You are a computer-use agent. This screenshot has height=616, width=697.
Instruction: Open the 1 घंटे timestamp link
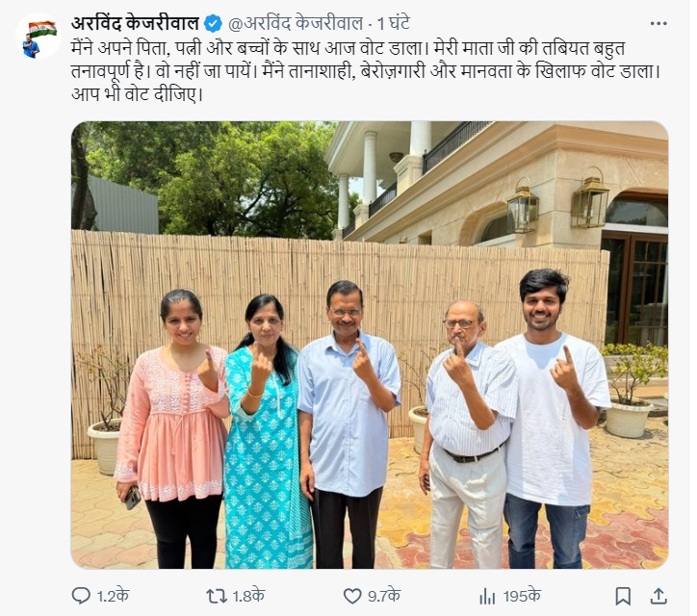tap(394, 23)
